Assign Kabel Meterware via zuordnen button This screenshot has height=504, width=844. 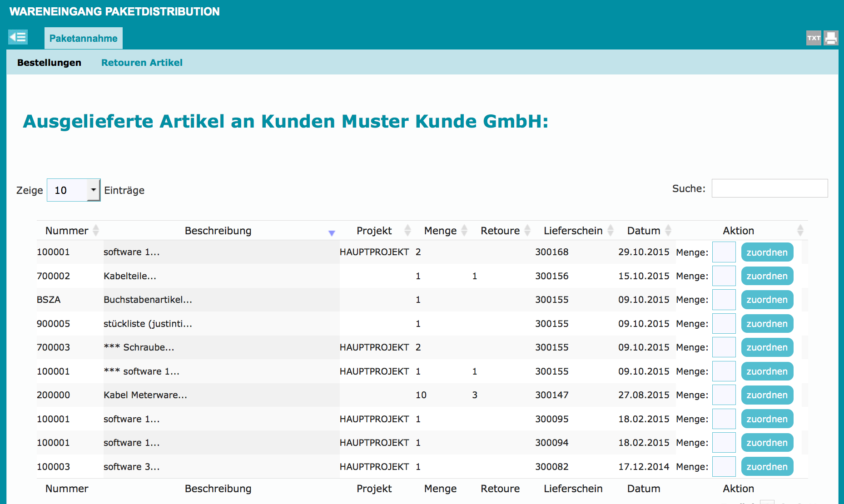coord(767,395)
